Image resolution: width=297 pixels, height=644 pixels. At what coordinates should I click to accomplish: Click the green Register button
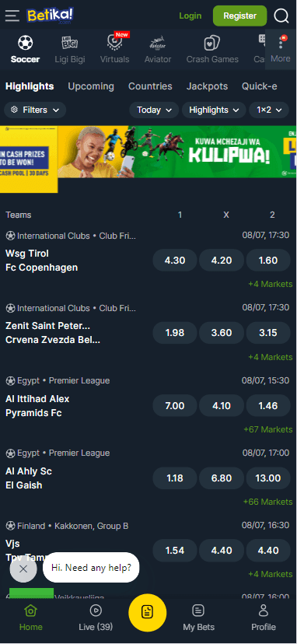(240, 16)
